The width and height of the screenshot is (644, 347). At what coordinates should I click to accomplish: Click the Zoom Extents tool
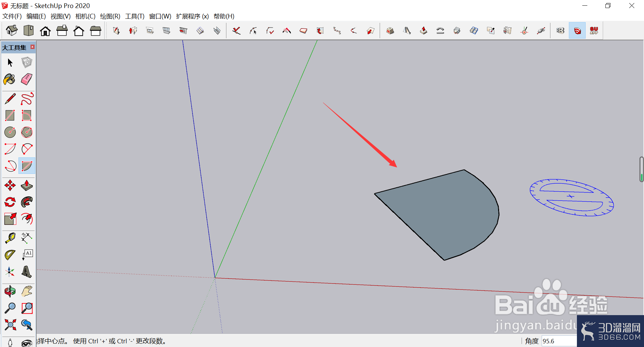pos(10,325)
